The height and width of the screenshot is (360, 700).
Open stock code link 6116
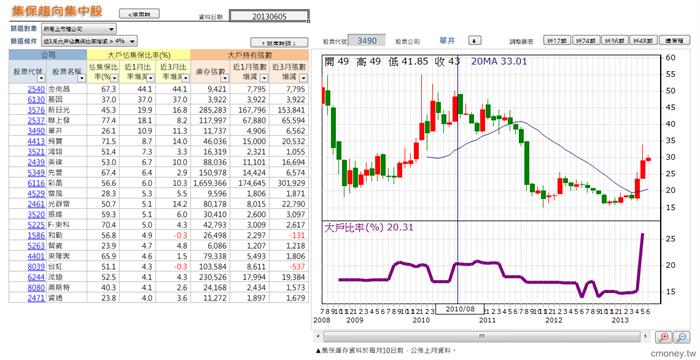pyautogui.click(x=36, y=183)
